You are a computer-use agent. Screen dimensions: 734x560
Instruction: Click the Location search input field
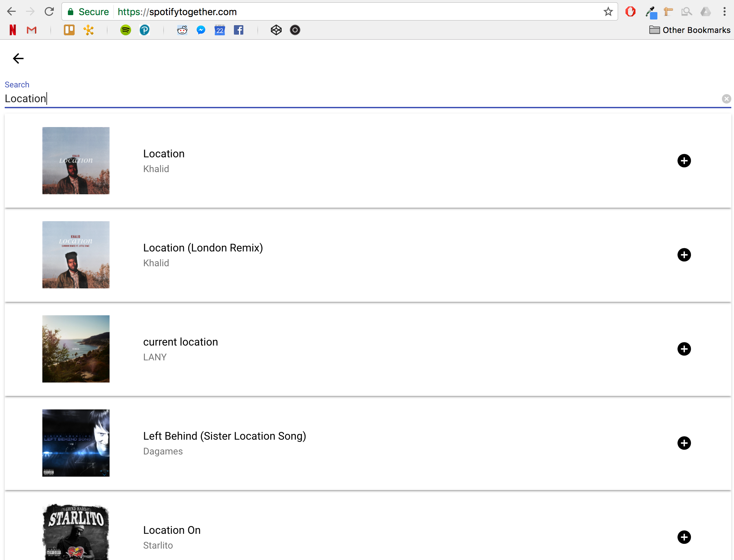[x=336, y=99]
